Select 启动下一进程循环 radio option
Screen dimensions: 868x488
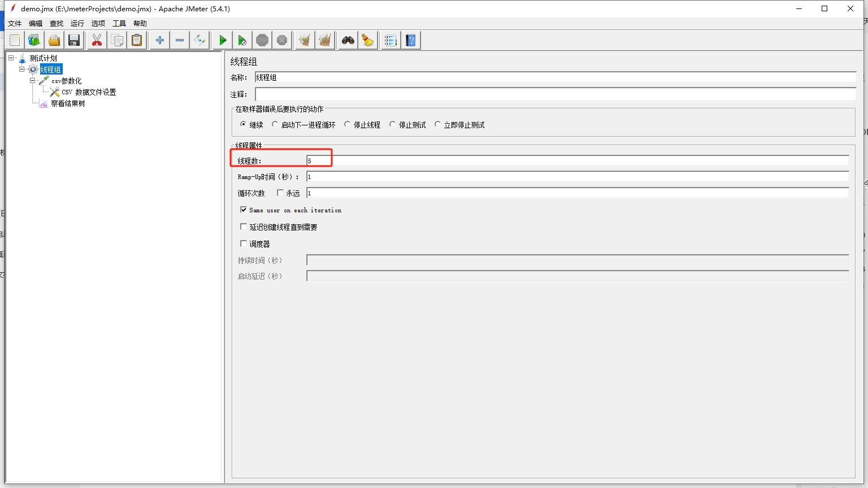coord(275,124)
